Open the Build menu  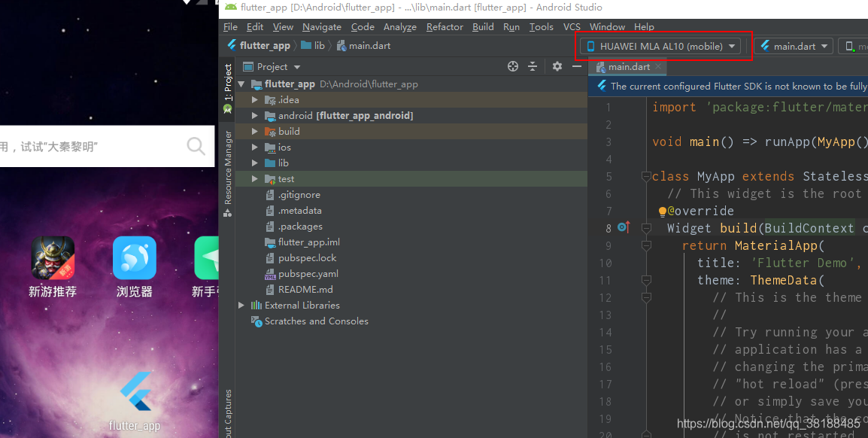point(483,26)
